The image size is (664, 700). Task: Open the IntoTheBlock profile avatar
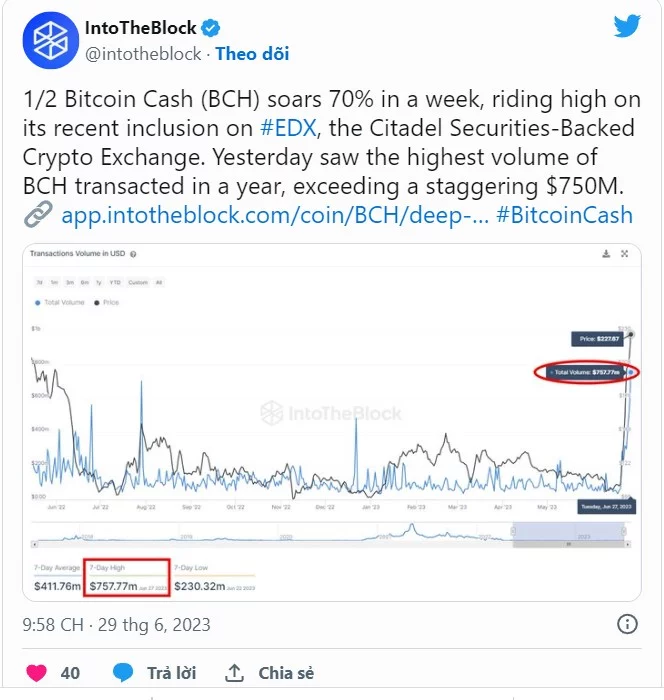point(50,41)
